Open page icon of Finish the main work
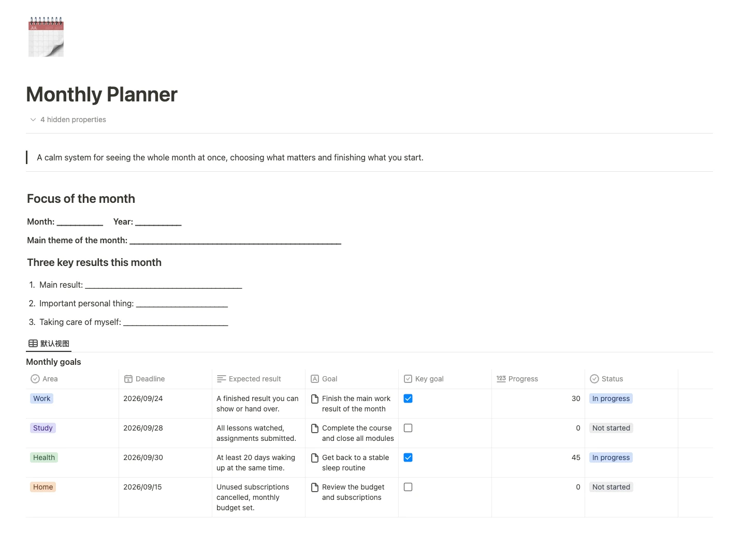This screenshot has width=756, height=533. click(x=315, y=398)
